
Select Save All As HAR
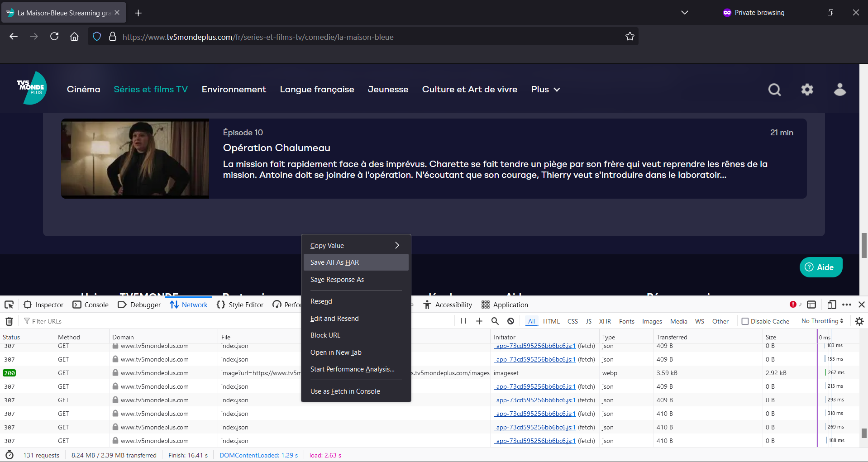pos(356,262)
